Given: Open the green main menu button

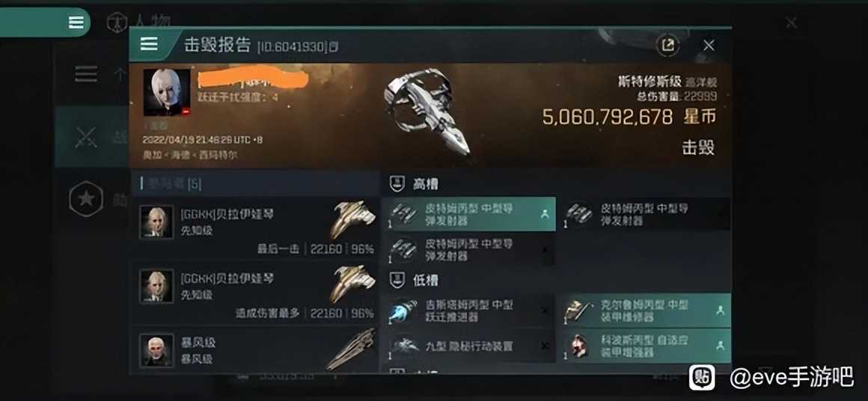Looking at the screenshot, I should point(76,22).
